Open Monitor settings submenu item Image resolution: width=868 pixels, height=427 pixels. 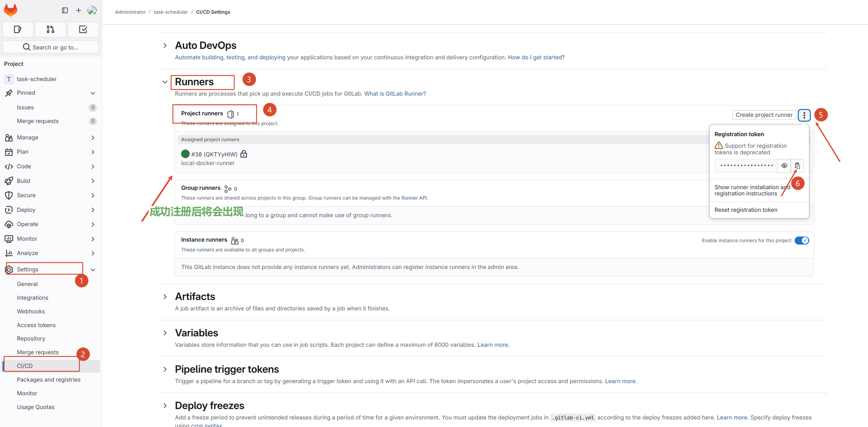pyautogui.click(x=27, y=394)
